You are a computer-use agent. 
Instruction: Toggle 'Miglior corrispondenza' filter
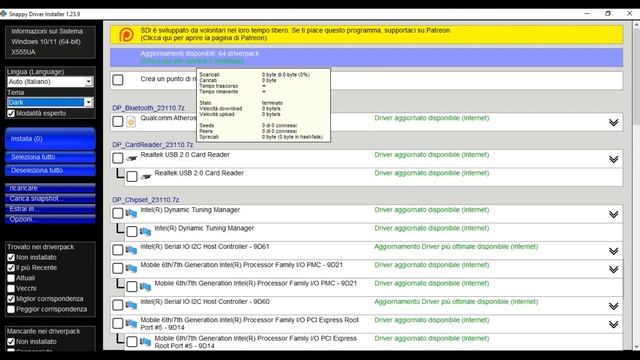[x=11, y=299]
